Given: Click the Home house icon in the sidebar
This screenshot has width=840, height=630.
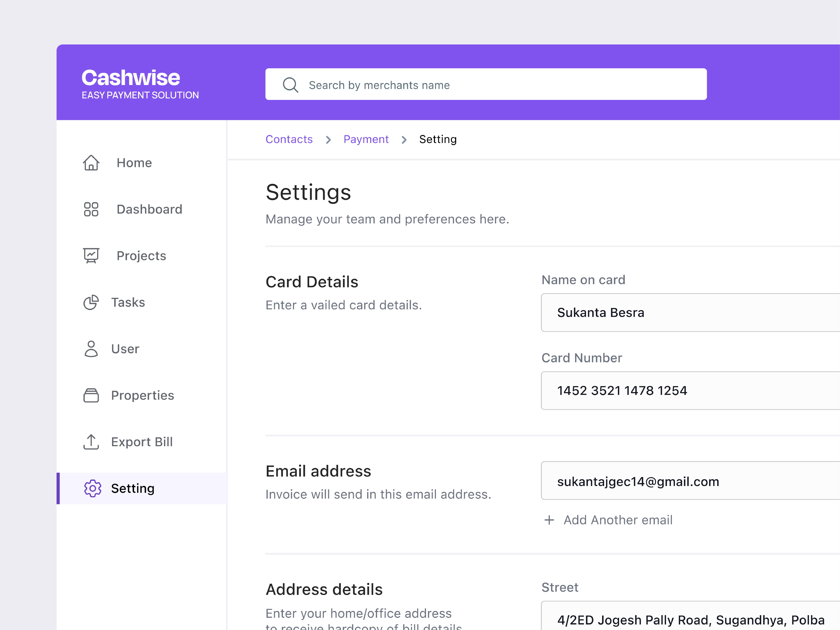Looking at the screenshot, I should click(91, 163).
